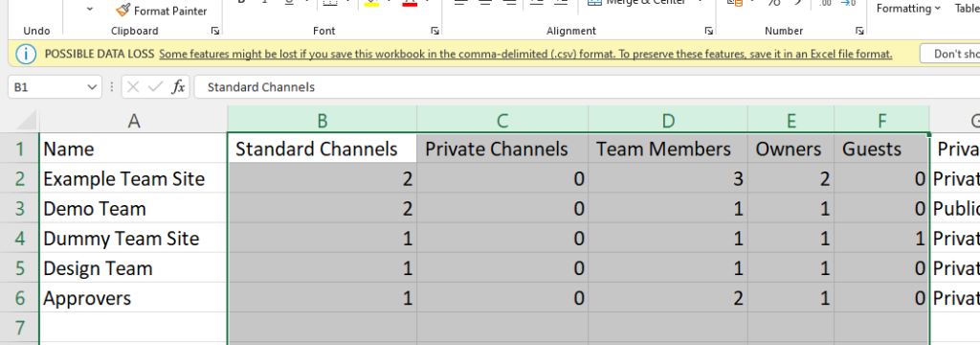This screenshot has height=345, width=980.
Task: Select the 'Design Team' cell
Action: (134, 268)
